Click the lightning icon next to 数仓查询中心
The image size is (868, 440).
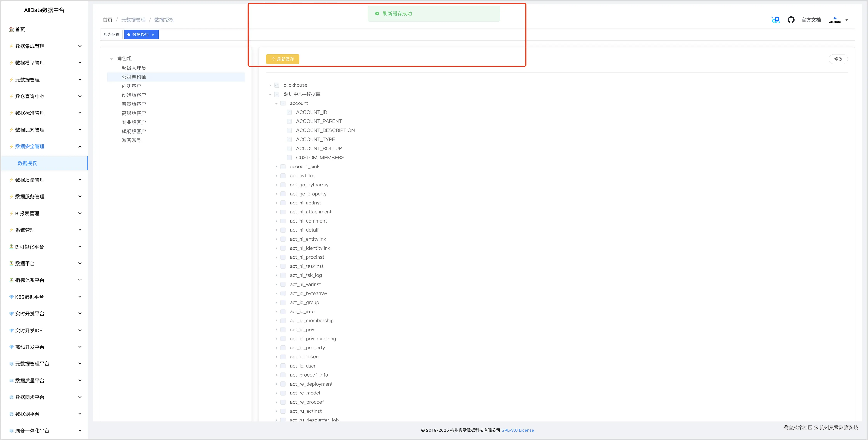click(x=11, y=96)
